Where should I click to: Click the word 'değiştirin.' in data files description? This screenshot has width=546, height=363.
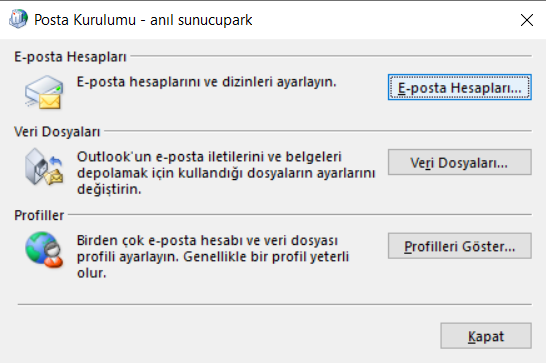pyautogui.click(x=109, y=189)
